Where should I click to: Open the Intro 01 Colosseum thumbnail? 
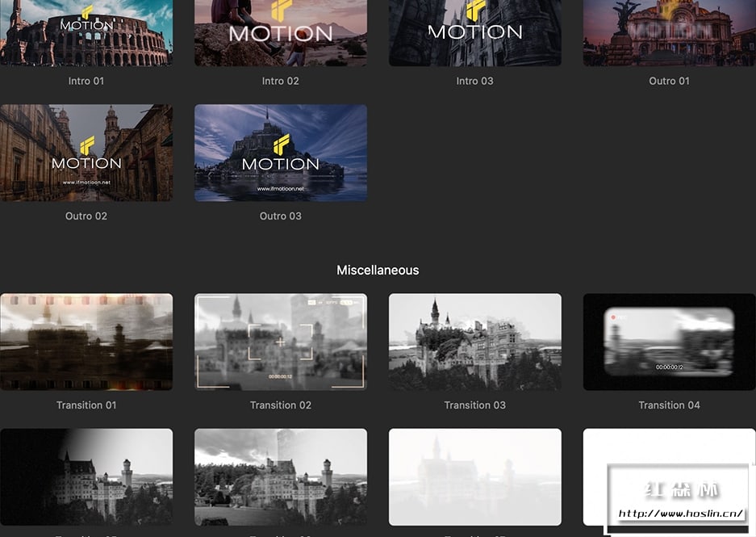pos(86,33)
